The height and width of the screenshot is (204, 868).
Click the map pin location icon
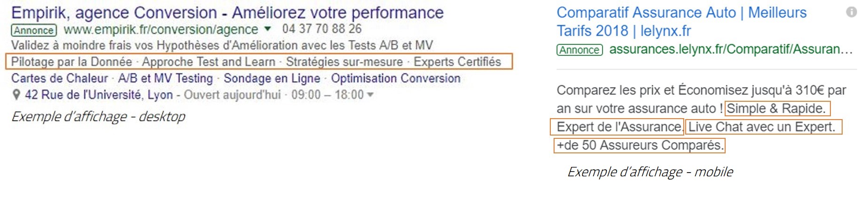tap(16, 95)
